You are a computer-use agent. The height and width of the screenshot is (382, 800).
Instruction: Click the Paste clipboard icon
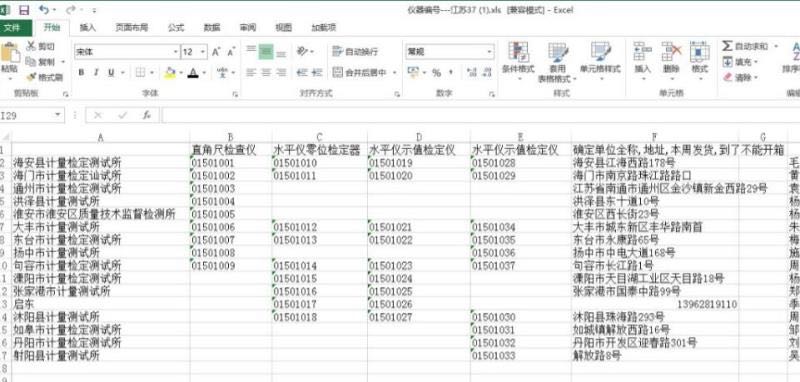pos(9,53)
